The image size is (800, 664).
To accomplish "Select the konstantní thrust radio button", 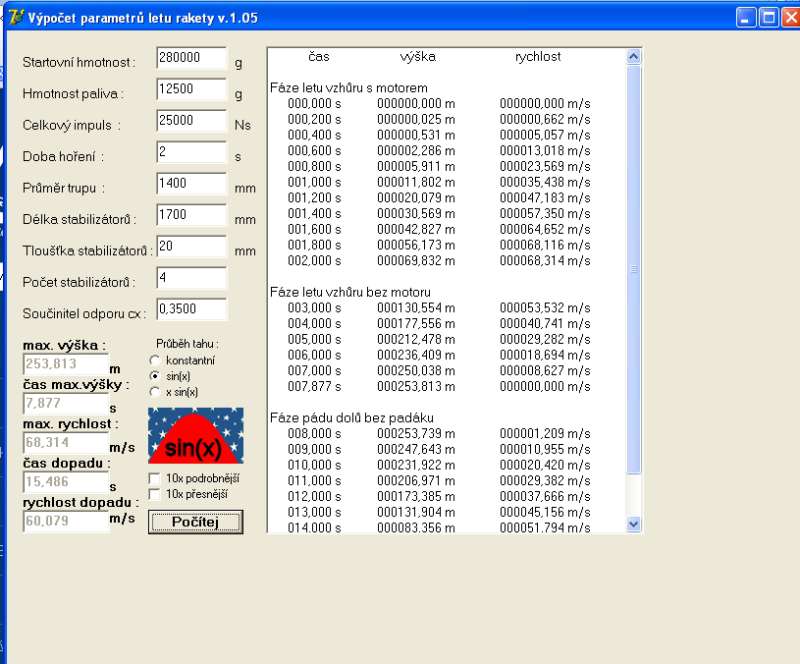I will click(x=154, y=359).
